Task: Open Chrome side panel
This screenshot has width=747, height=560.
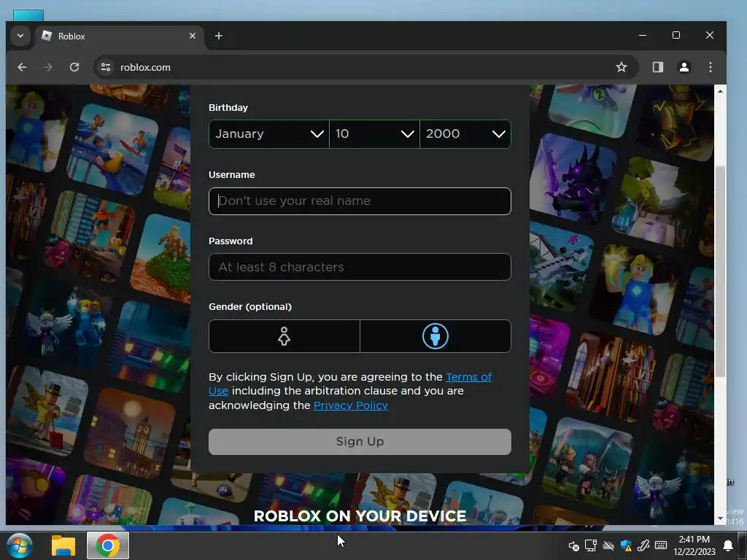Action: (x=658, y=67)
